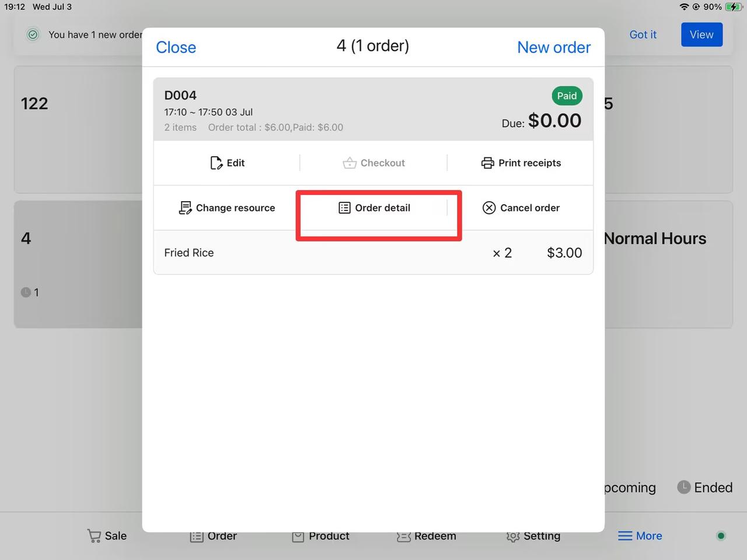Close the order dialog
This screenshot has height=560, width=747.
176,47
